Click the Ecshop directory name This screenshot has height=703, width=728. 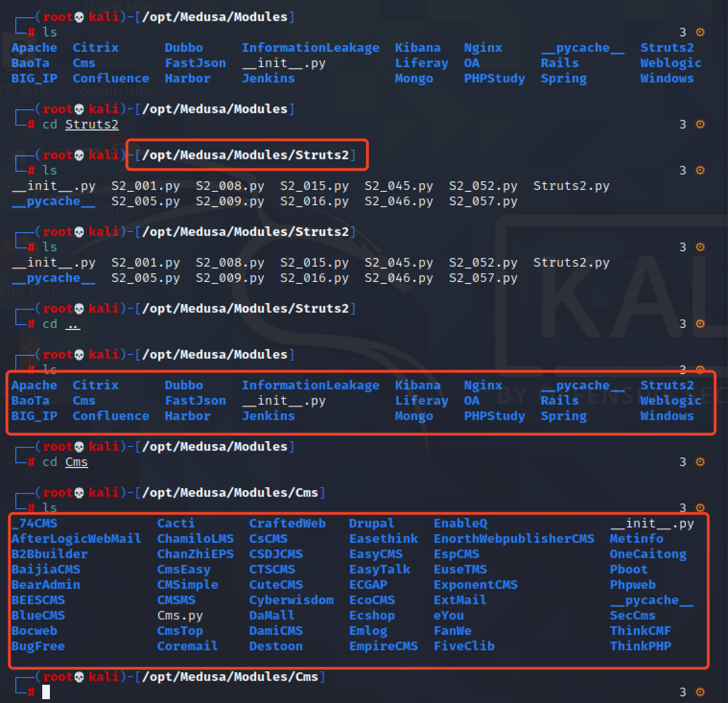click(372, 616)
